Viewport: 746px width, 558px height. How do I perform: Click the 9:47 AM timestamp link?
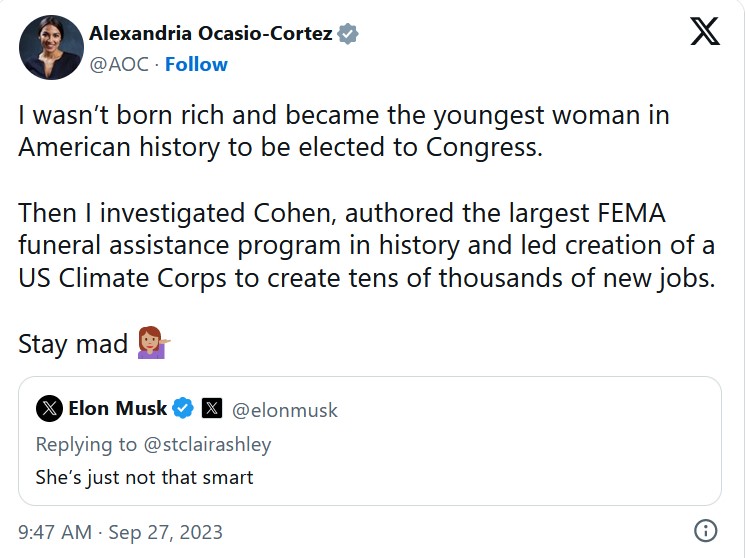[55, 532]
